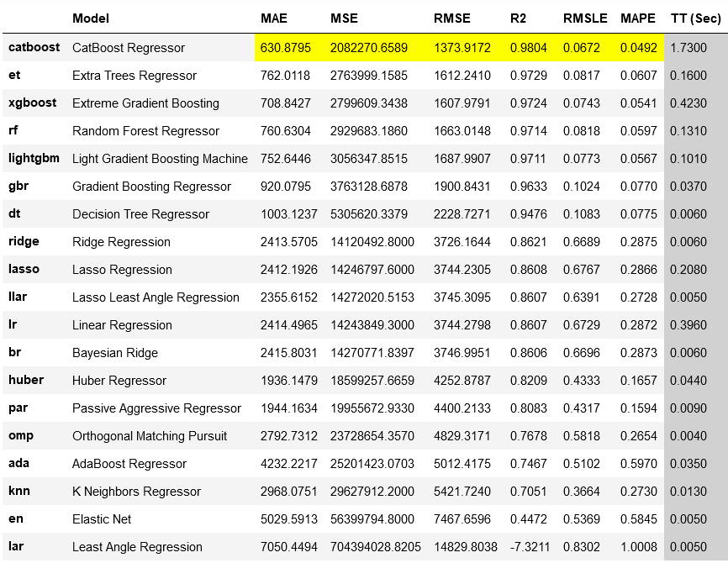Image resolution: width=728 pixels, height=563 pixels.
Task: Click Ridge MSE value 14120492.8000
Action: 372,242
